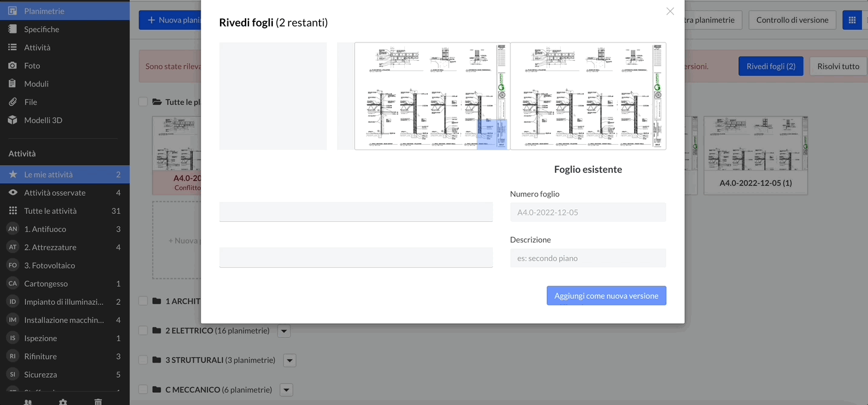Viewport: 868px width, 405px height.
Task: Click the Modelli 3D cube icon
Action: (12, 120)
